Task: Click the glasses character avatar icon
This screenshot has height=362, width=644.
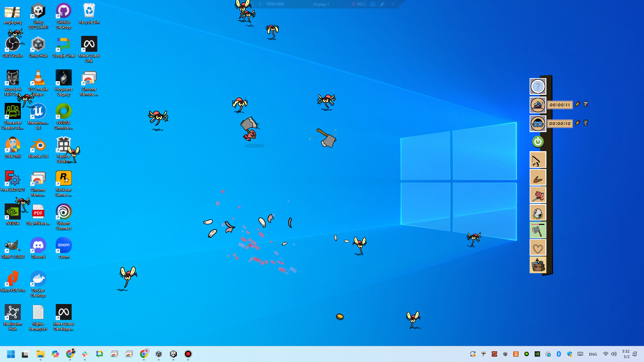Action: click(x=537, y=123)
